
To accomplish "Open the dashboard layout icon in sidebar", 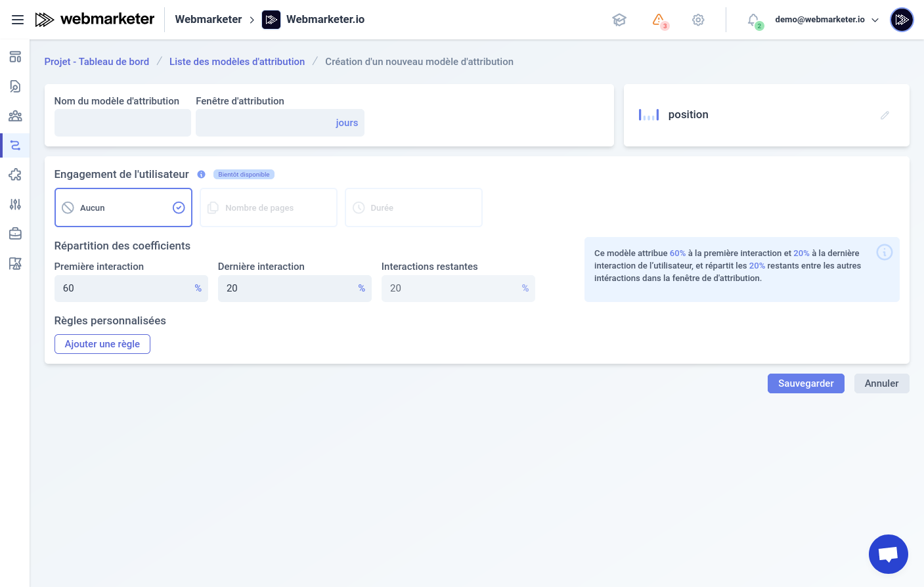I will pos(15,56).
